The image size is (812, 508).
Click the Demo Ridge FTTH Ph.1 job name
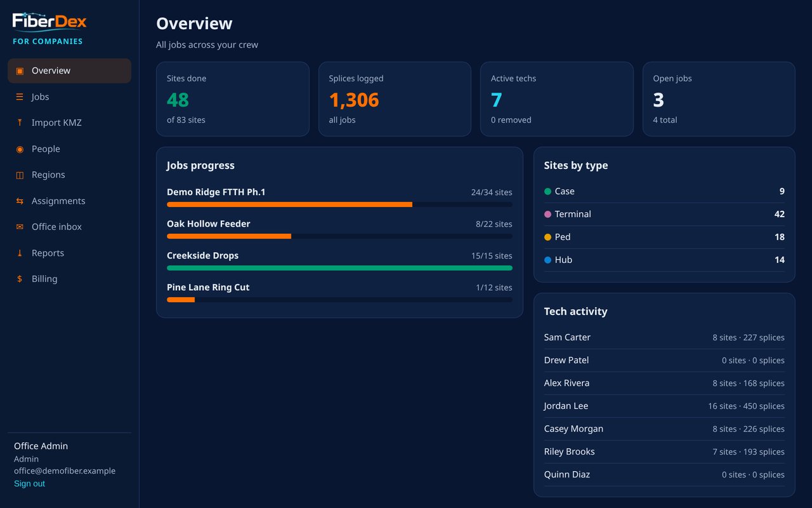click(x=216, y=192)
